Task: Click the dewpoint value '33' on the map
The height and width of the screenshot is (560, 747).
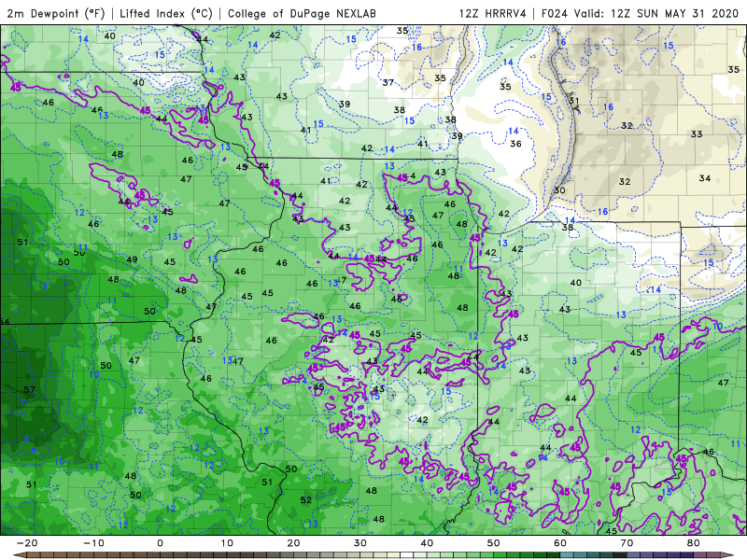Action: point(697,134)
